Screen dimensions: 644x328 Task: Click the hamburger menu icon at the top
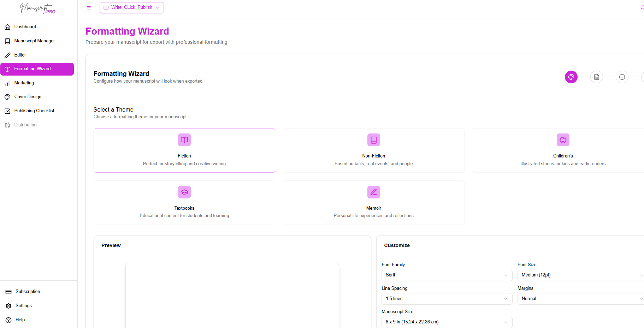point(89,7)
